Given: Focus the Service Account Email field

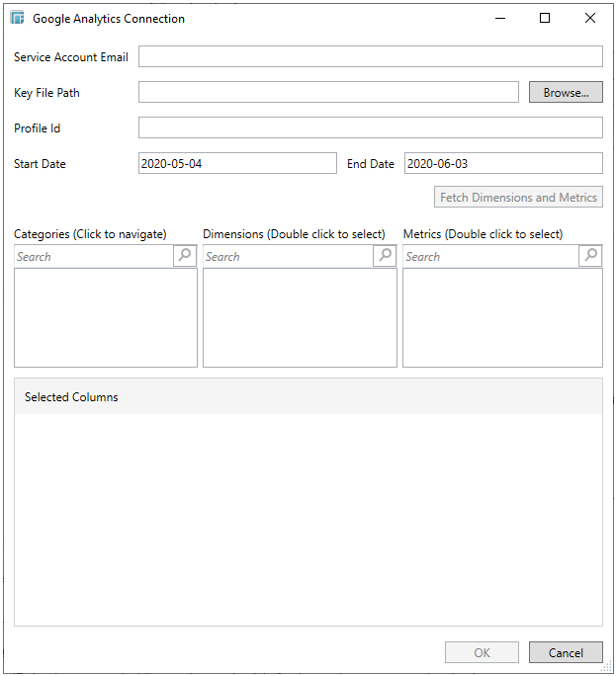Looking at the screenshot, I should click(370, 56).
